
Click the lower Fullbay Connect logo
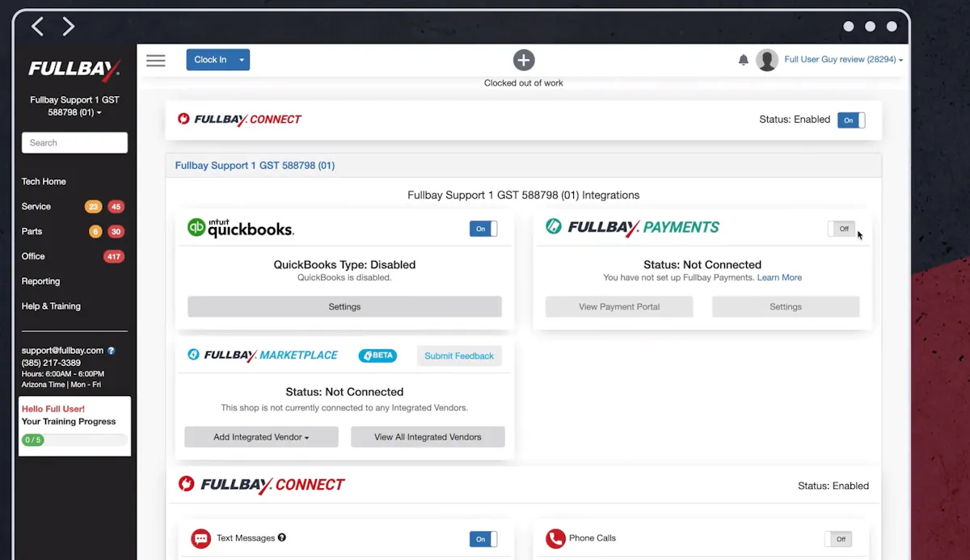(261, 485)
